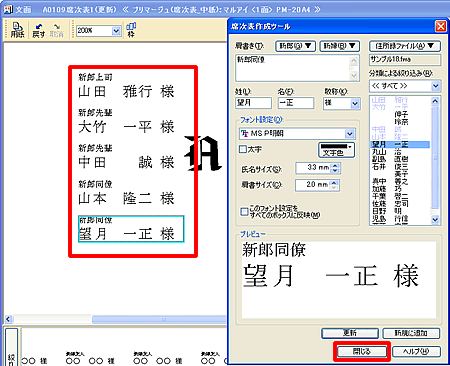This screenshot has width=450, height=366.
Task: Increase the 氏名サイズ value with up arrow
Action: [x=336, y=165]
